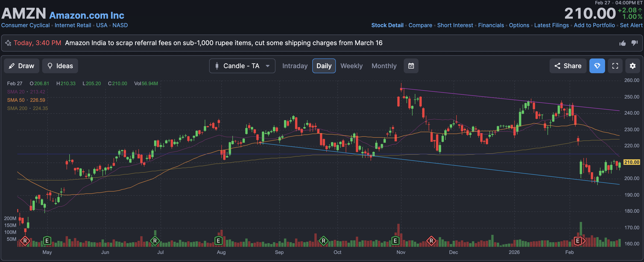
Task: Open Amazon India referral fees headline
Action: 223,43
